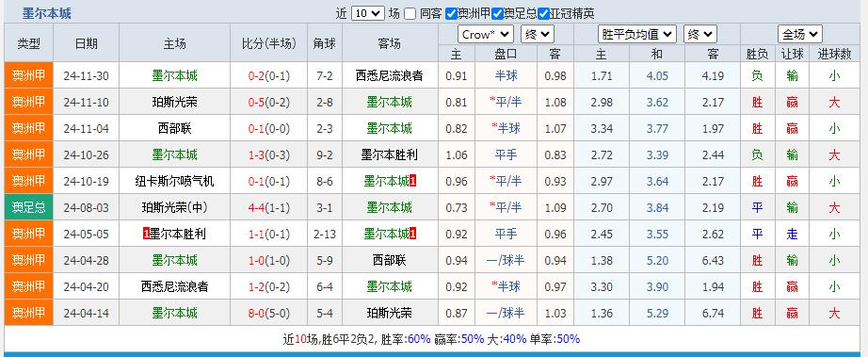The height and width of the screenshot is (357, 868).
Task: Click the 1-3(0-3) match score
Action: tap(268, 155)
